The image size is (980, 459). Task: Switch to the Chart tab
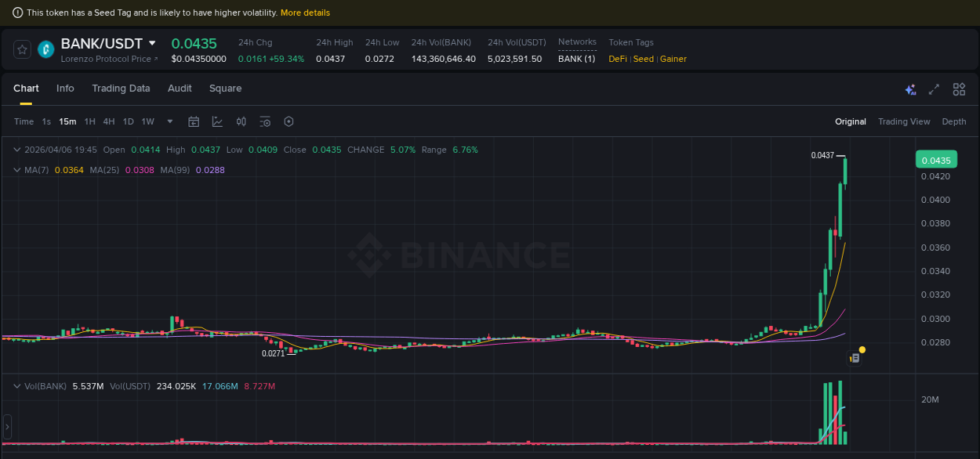tap(26, 89)
